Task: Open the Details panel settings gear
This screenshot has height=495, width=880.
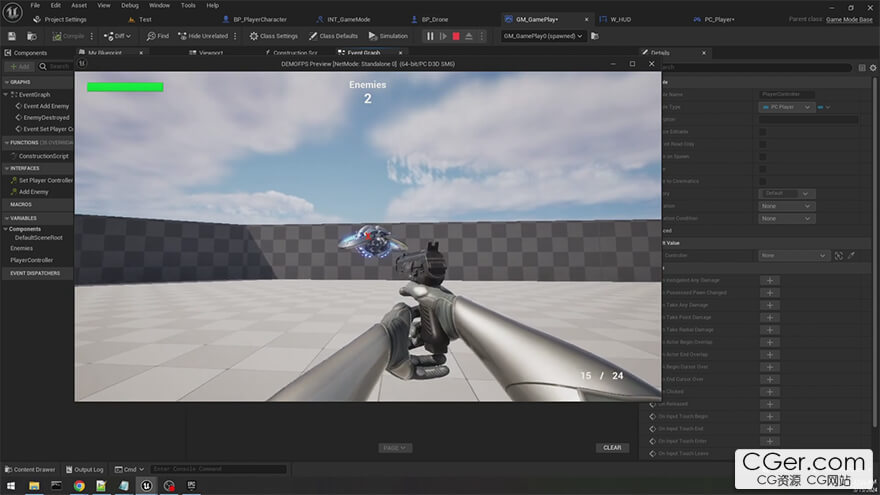Action: (x=872, y=67)
